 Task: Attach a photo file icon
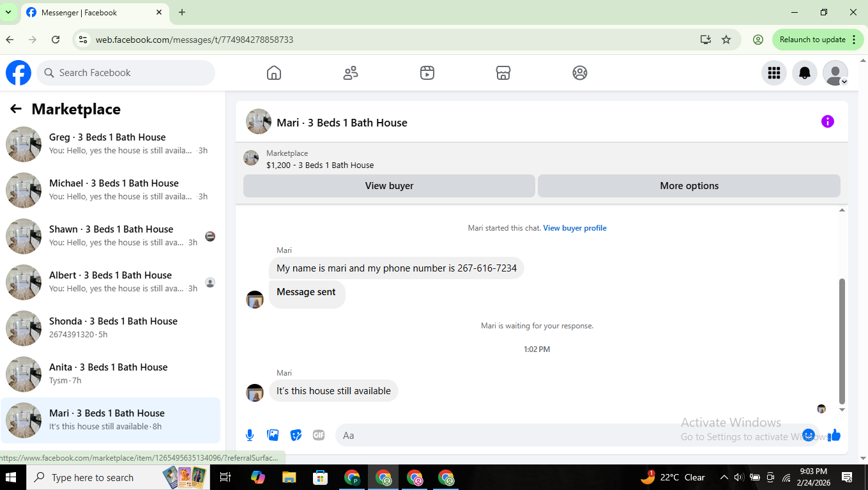pos(273,436)
